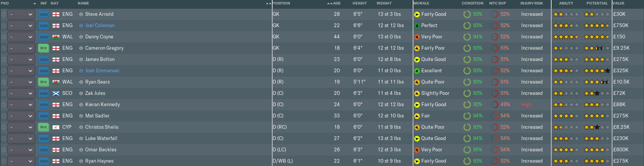Image resolution: width=644 pixels, height=166 pixels.
Task: Expand the PKD dropdown for Christos Shelis
Action: tap(21, 127)
